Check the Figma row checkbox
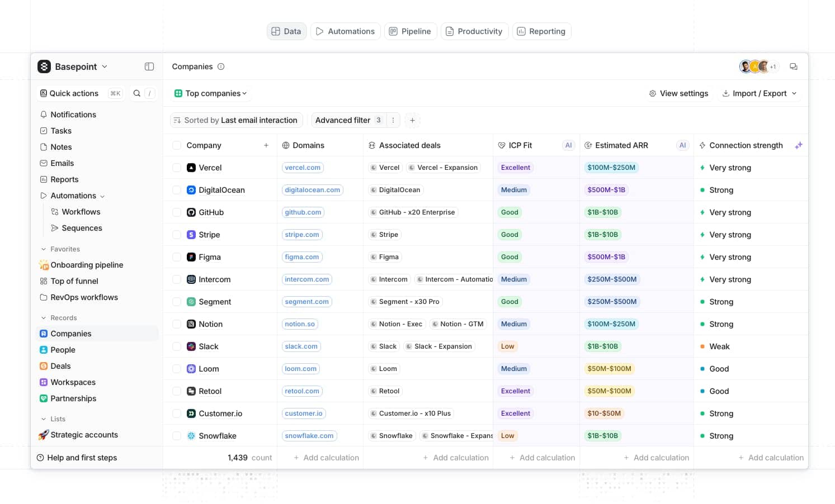 (177, 257)
